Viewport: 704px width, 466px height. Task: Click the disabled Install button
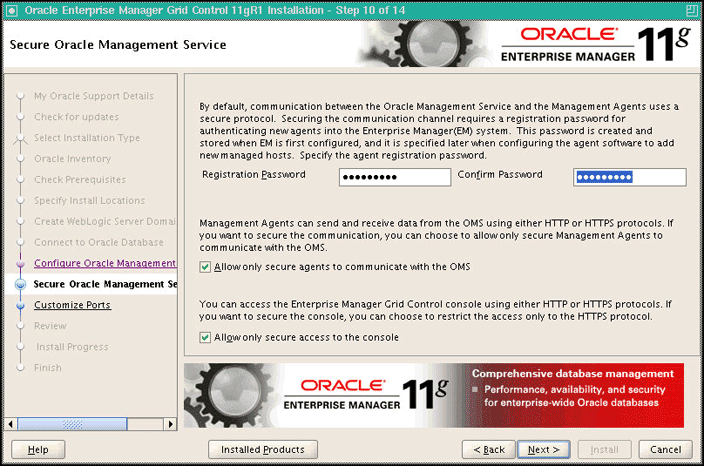coord(604,449)
